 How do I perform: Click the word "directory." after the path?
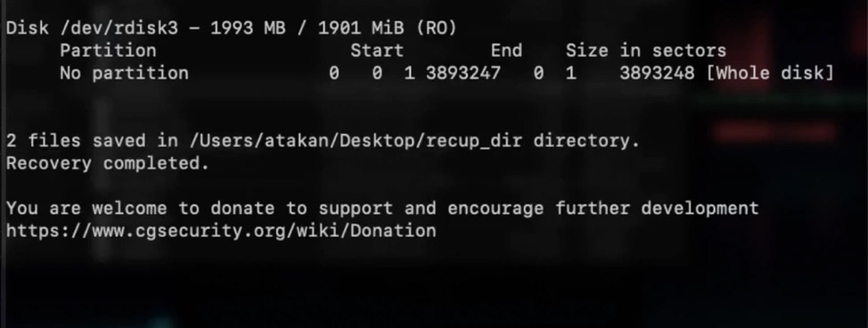tap(586, 141)
